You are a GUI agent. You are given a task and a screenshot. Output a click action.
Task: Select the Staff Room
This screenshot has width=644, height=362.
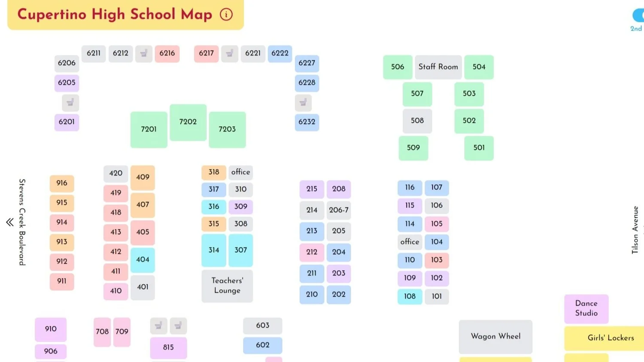click(438, 67)
